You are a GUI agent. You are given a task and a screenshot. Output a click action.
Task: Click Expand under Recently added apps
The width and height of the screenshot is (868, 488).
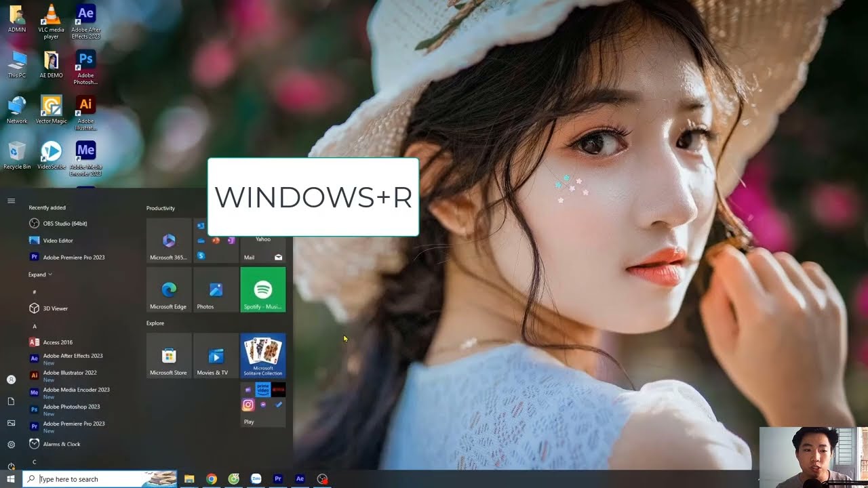click(x=39, y=274)
